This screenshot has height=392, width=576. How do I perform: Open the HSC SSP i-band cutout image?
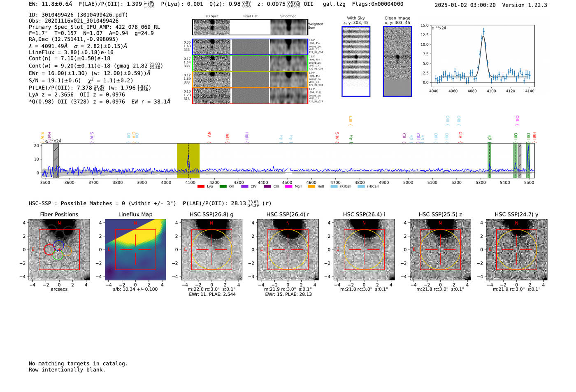364,250
